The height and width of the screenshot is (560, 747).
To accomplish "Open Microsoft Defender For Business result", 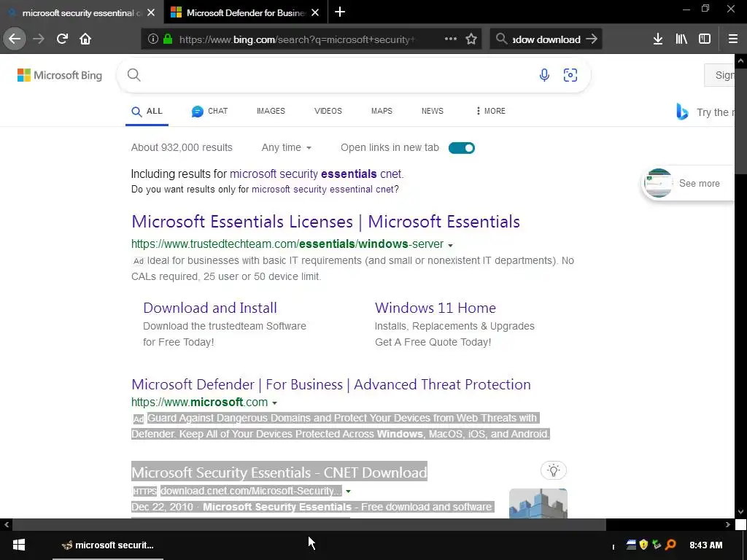I will 330,384.
